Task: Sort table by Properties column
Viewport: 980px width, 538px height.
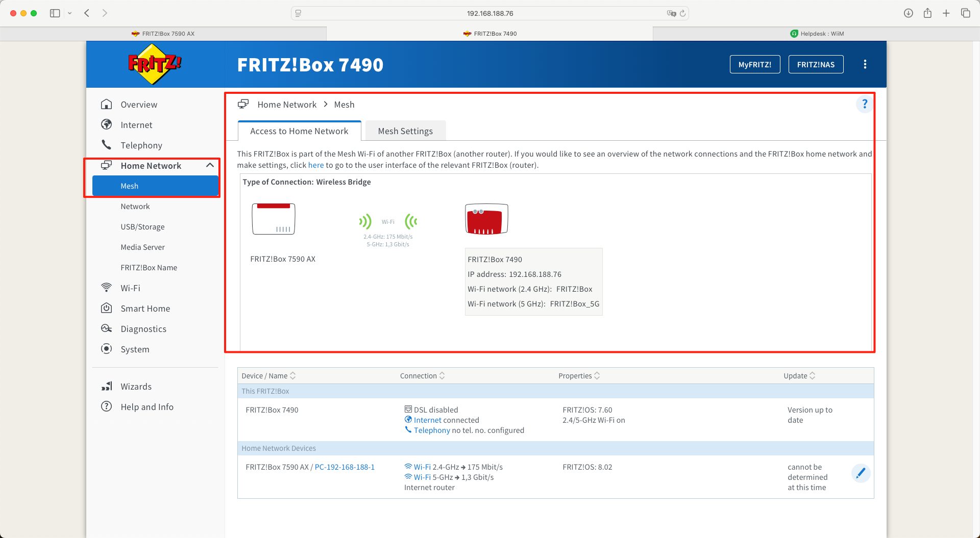Action: [x=579, y=376]
